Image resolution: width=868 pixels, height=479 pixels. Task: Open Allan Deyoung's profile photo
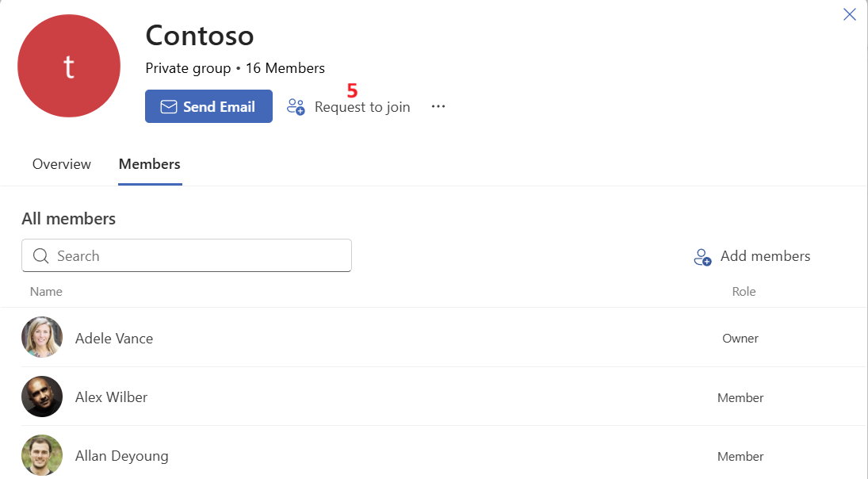42,455
